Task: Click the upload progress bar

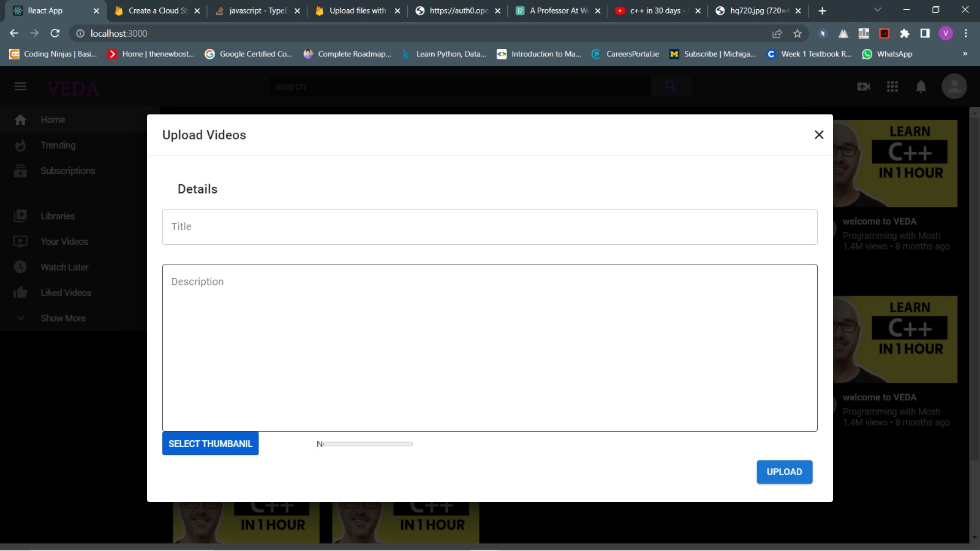Action: tap(367, 444)
